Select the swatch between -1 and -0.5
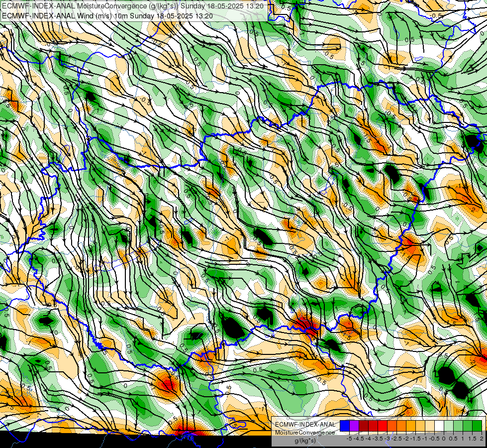487x448 pixels. [x=430, y=426]
